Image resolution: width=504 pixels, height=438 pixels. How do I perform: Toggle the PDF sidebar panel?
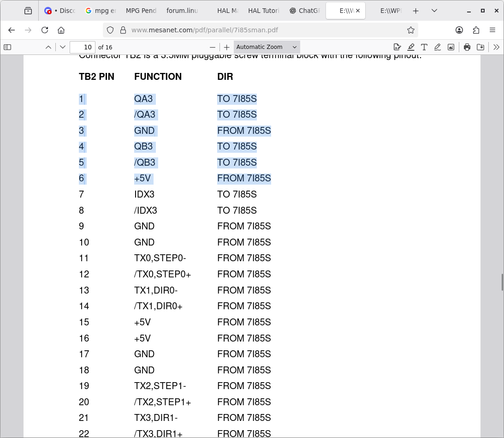[7, 47]
